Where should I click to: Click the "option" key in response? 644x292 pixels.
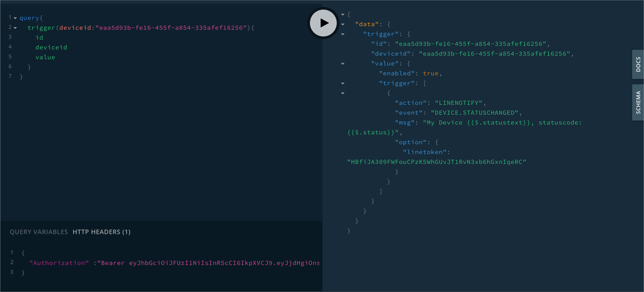(x=410, y=142)
